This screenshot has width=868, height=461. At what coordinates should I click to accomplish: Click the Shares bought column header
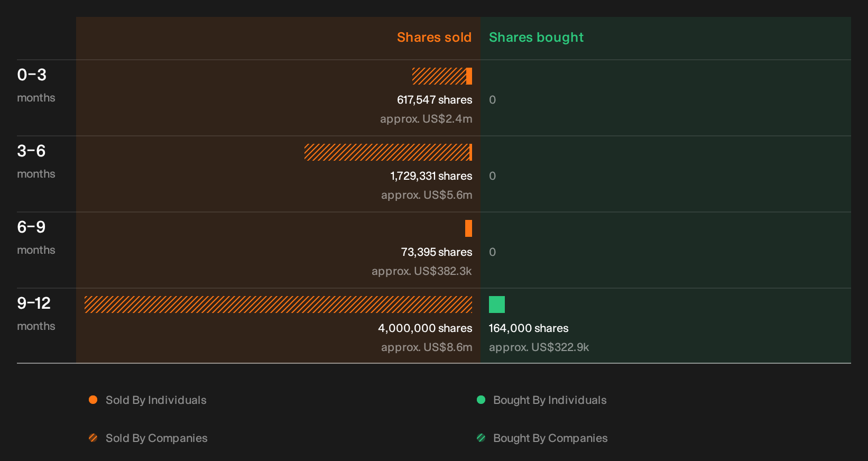536,38
